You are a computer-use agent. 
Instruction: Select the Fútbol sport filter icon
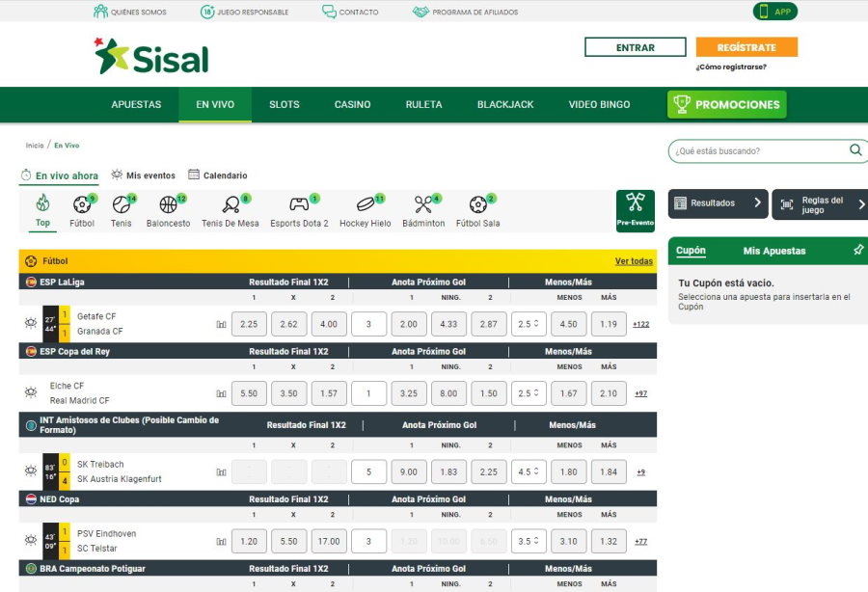82,204
